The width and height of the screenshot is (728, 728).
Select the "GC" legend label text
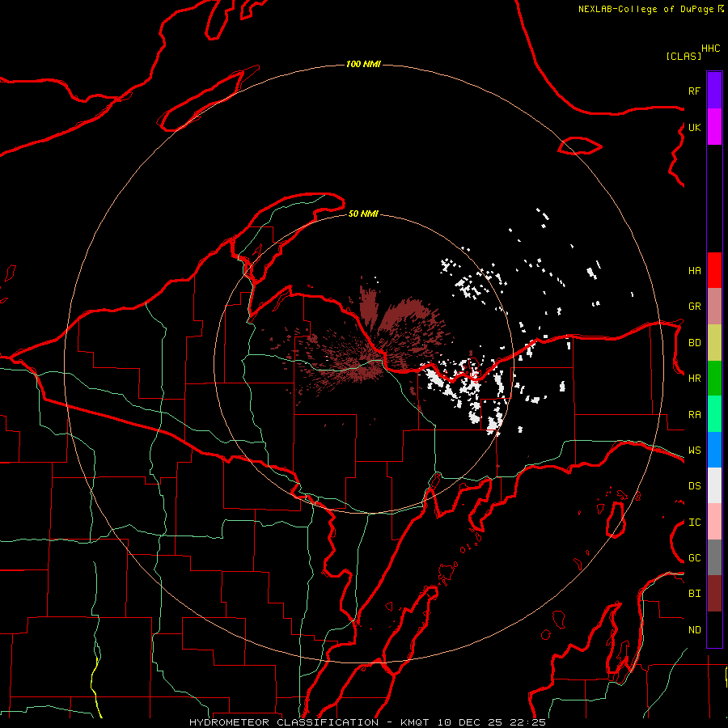click(x=694, y=558)
